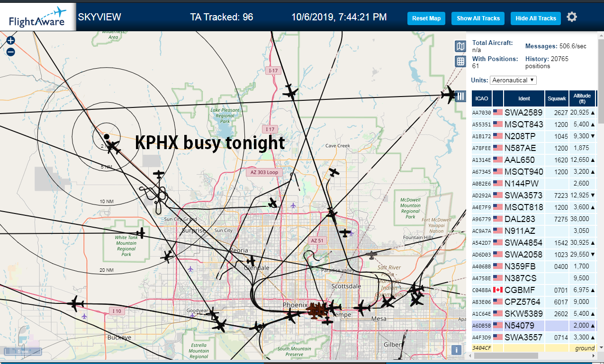The width and height of the screenshot is (604, 364).
Task: Click the US flag in SKW5389 row
Action: point(498,313)
